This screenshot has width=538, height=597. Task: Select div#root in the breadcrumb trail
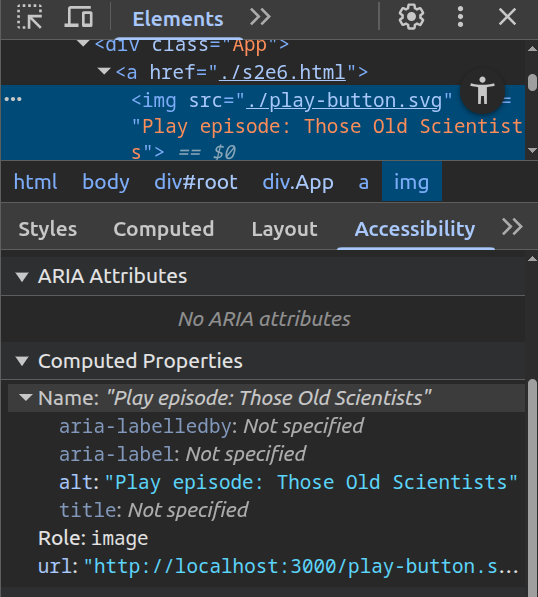196,182
